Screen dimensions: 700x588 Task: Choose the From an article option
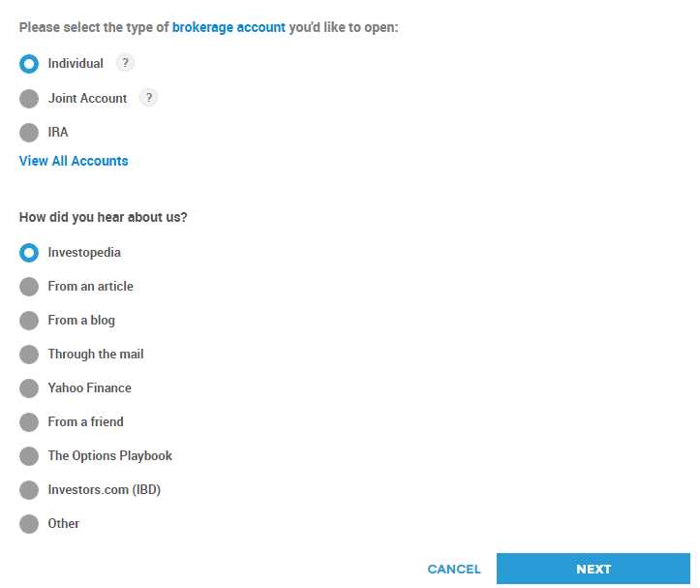[x=29, y=287]
